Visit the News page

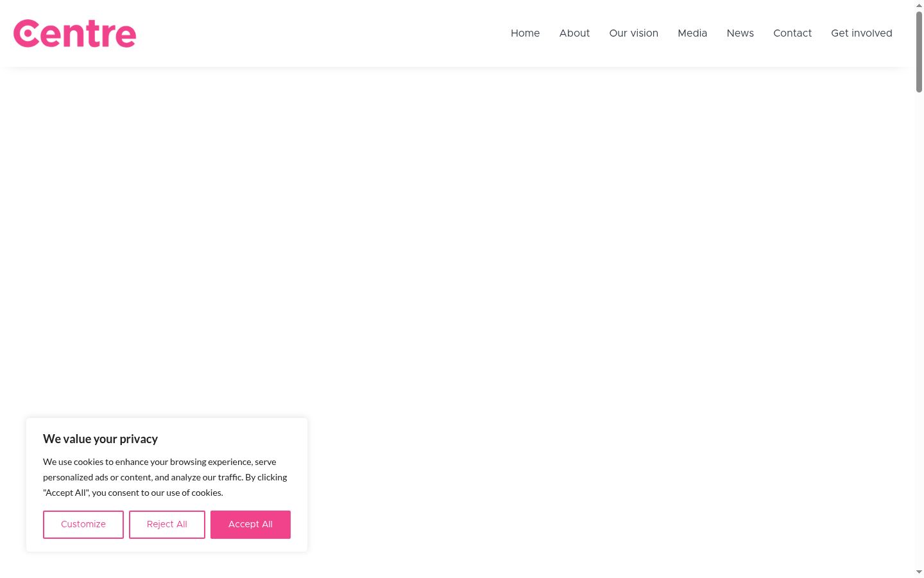tap(740, 33)
